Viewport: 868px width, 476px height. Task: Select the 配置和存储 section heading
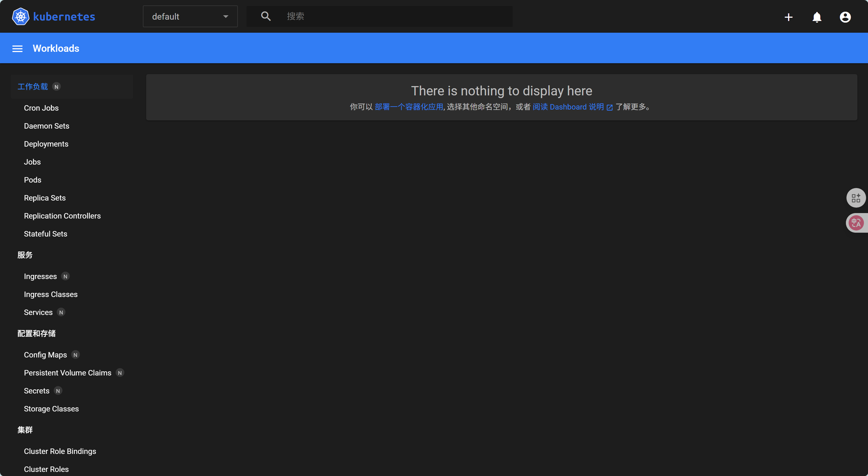36,333
